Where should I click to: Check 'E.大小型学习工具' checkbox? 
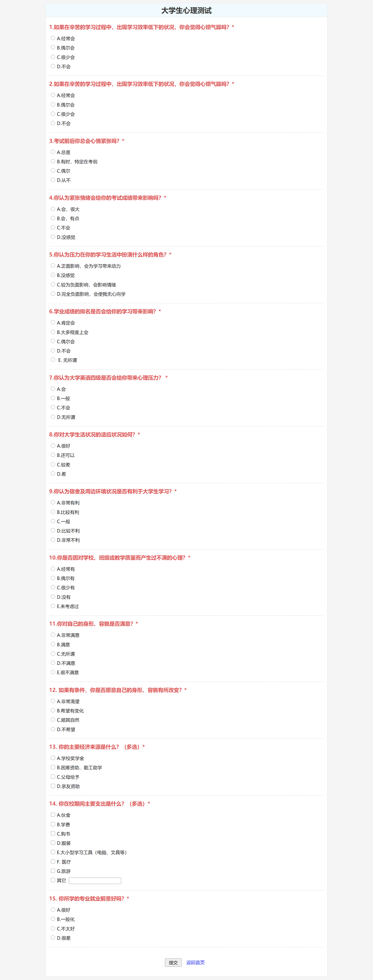coord(53,852)
